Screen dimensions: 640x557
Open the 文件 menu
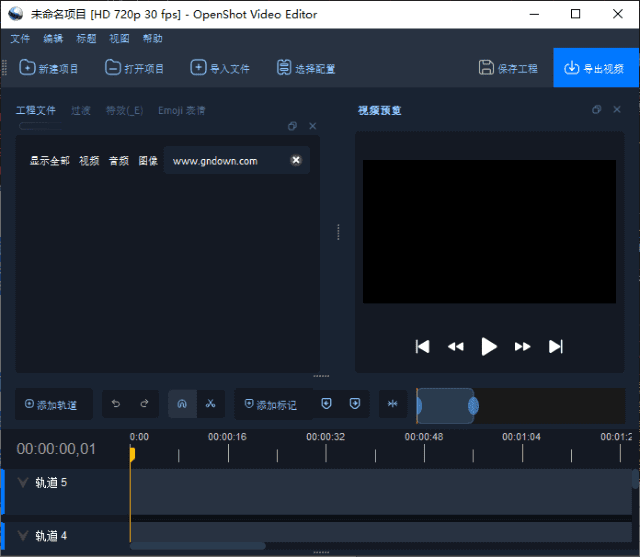pos(20,38)
